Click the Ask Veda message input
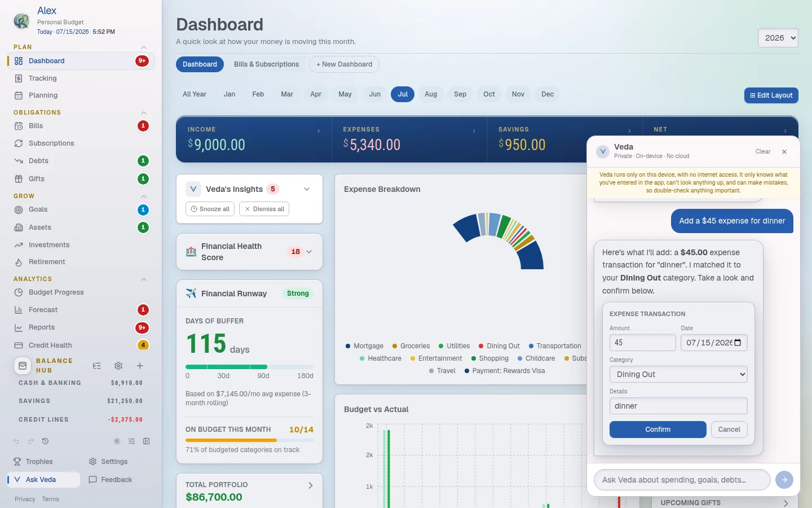The width and height of the screenshot is (812, 508). pyautogui.click(x=682, y=480)
